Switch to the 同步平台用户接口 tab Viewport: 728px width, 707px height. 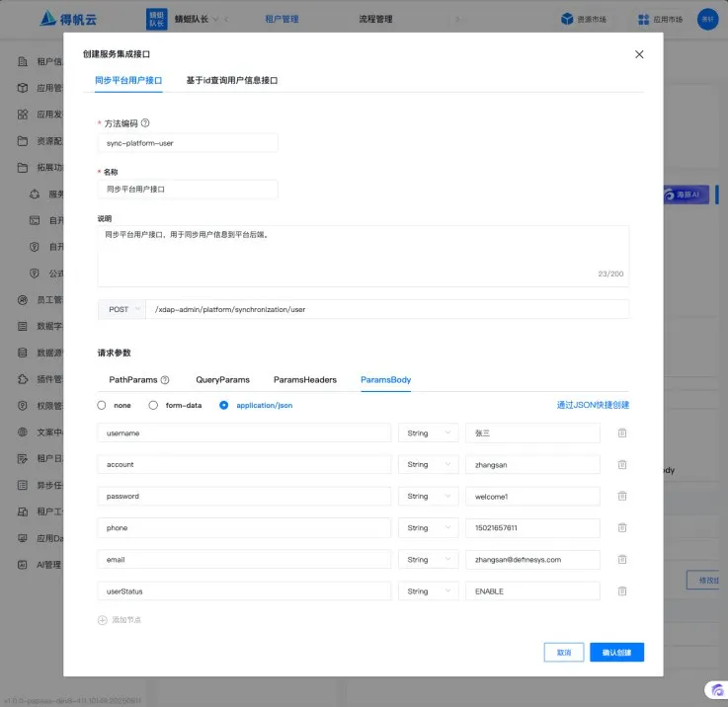pyautogui.click(x=128, y=80)
